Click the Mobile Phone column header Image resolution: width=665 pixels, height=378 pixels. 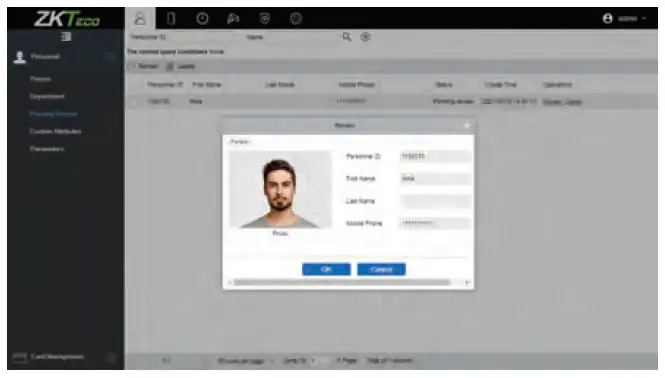coord(357,85)
